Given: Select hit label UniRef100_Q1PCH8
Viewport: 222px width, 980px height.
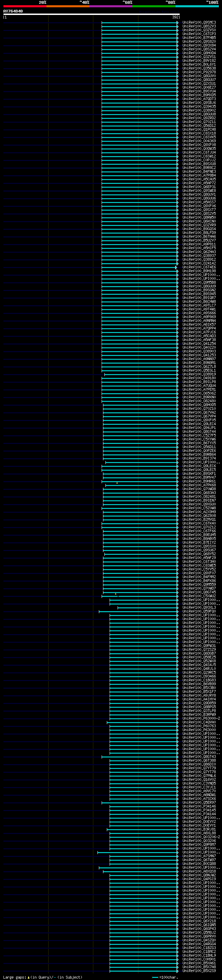Looking at the screenshot, I should (x=199, y=129).
